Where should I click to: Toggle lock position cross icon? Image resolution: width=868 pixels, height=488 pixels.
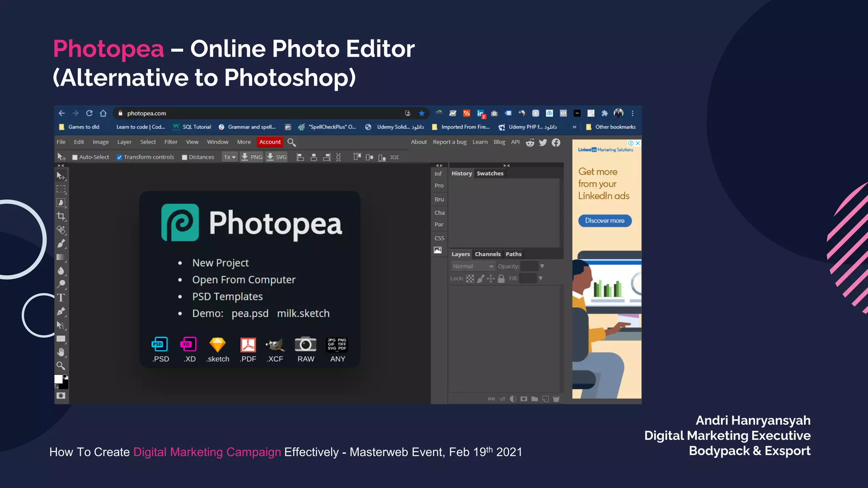(491, 279)
